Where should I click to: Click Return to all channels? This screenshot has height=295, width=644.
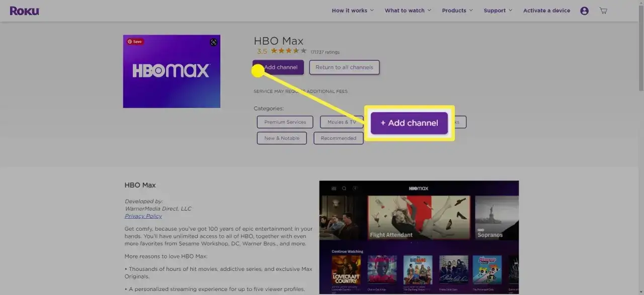coord(344,67)
